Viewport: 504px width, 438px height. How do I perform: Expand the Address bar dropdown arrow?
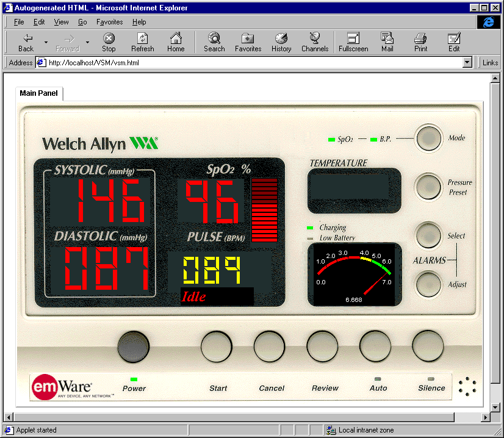click(x=467, y=62)
